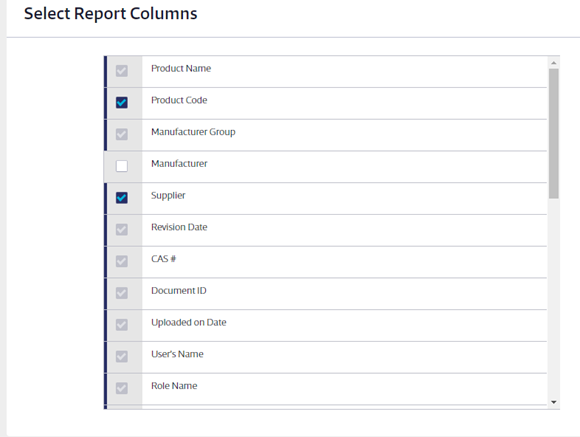Click the scroll down arrow

[x=554, y=402]
